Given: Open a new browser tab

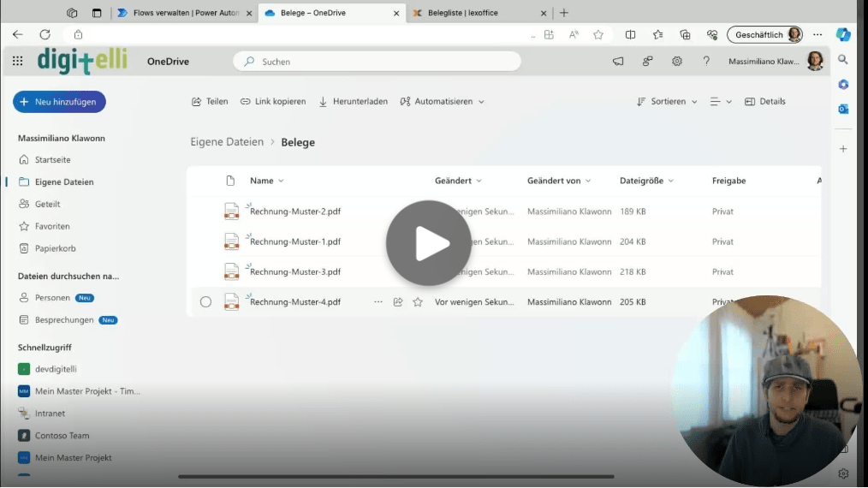Looking at the screenshot, I should (564, 13).
